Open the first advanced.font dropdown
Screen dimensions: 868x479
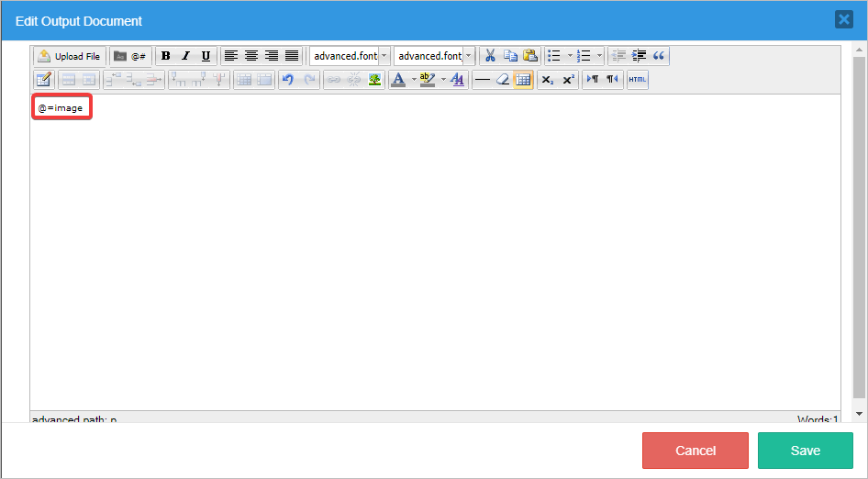(350, 56)
